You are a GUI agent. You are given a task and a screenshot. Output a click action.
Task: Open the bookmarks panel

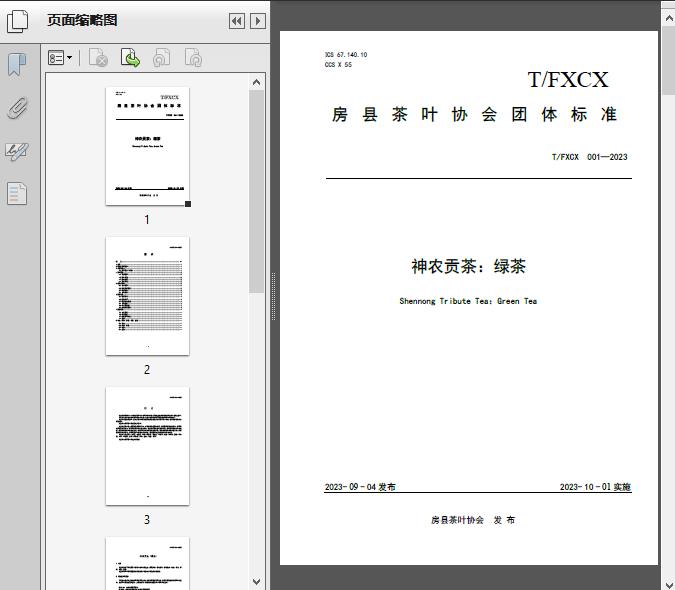17,65
